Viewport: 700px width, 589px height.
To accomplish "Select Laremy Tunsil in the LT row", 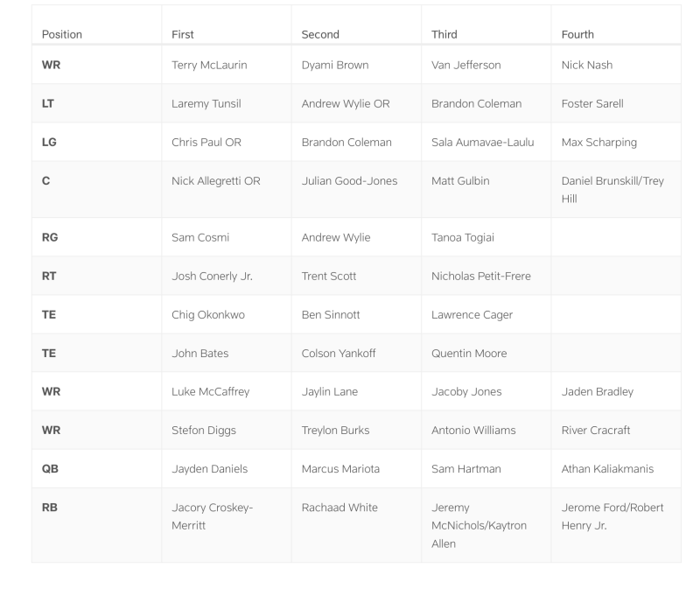I will (x=206, y=103).
